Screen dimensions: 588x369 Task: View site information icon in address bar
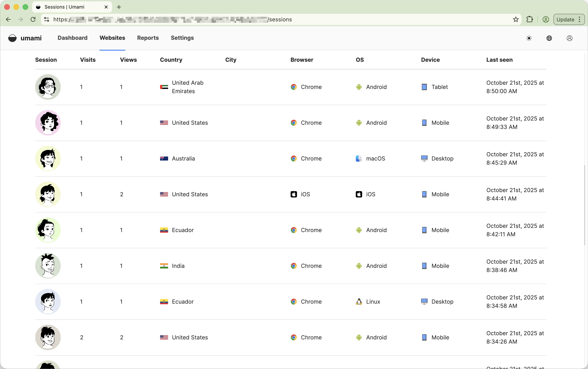(x=47, y=20)
